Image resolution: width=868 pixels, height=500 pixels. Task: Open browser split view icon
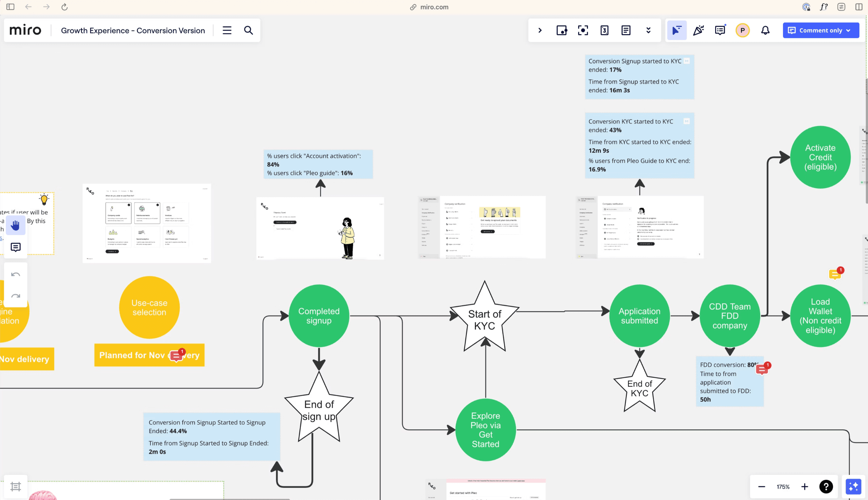coord(859,7)
